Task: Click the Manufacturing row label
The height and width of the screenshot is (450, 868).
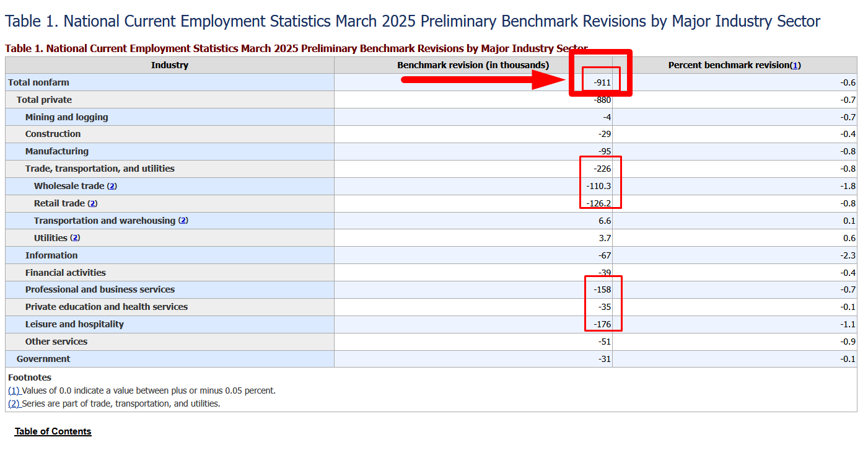Action: [57, 151]
